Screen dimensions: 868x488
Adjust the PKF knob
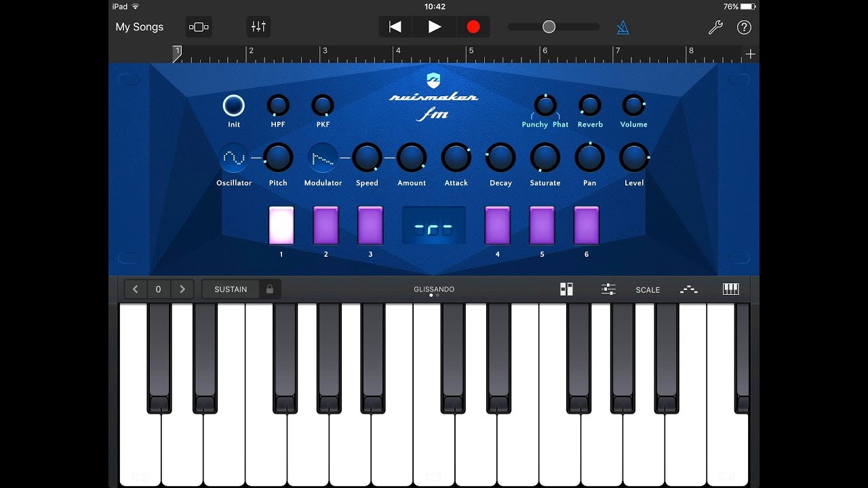click(323, 106)
